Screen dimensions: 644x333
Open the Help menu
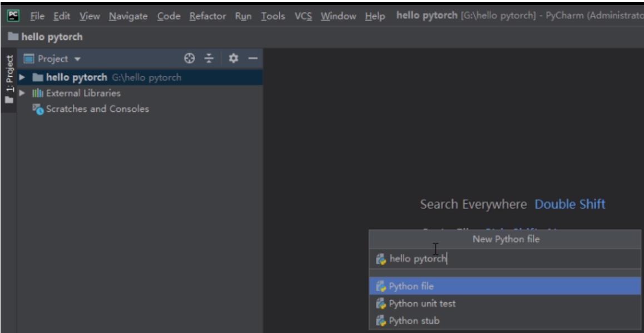(375, 17)
